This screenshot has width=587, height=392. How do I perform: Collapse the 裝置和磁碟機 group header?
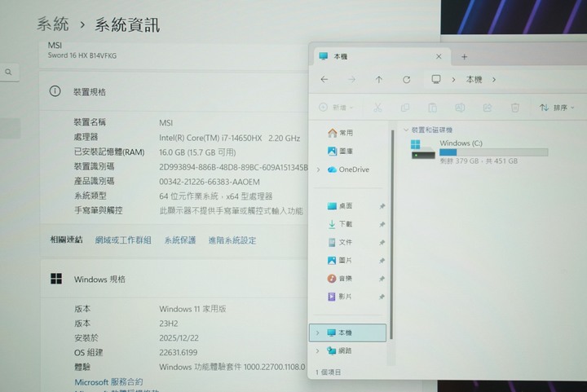click(x=406, y=130)
